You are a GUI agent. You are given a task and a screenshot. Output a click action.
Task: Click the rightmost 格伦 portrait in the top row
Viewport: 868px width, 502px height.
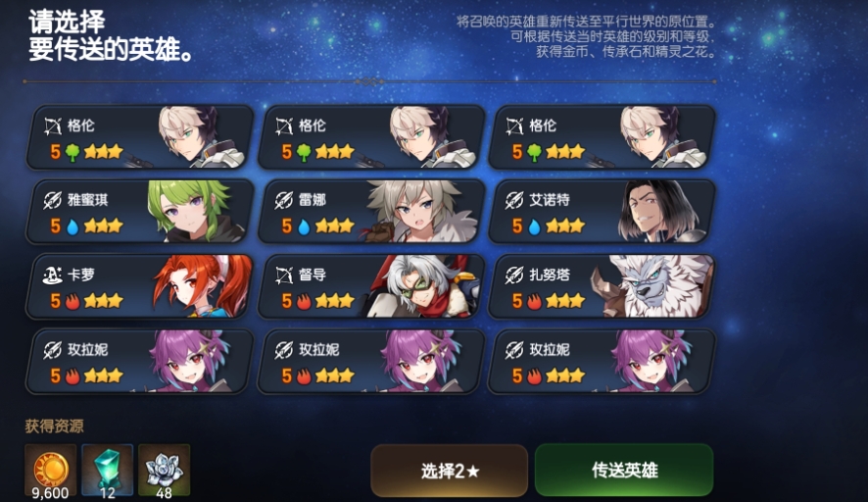pos(661,136)
